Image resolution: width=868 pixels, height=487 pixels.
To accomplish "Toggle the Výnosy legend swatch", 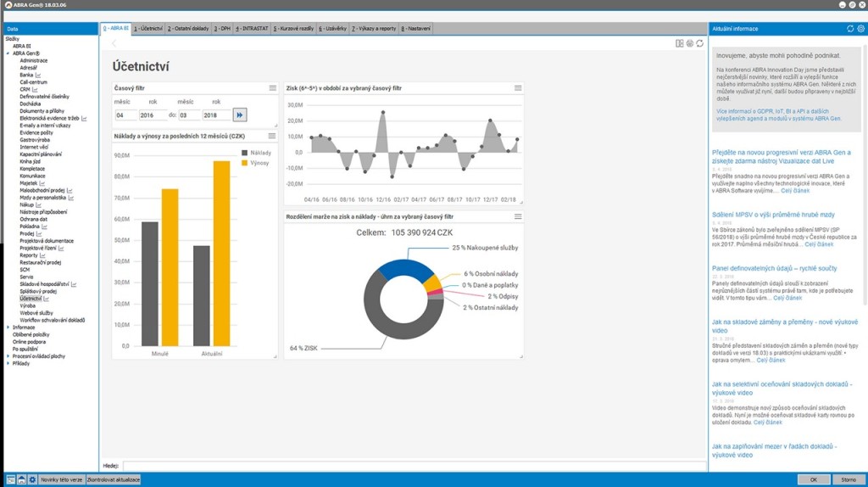I will point(245,163).
